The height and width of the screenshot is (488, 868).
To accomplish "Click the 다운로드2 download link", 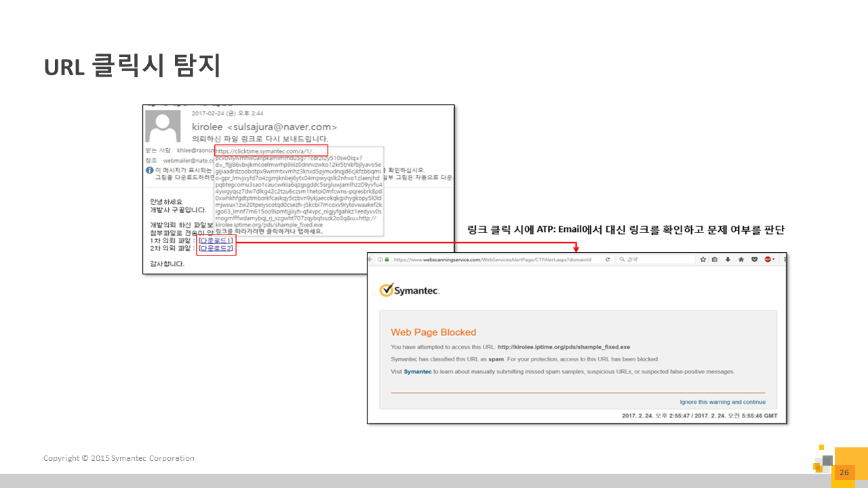I will pyautogui.click(x=216, y=249).
